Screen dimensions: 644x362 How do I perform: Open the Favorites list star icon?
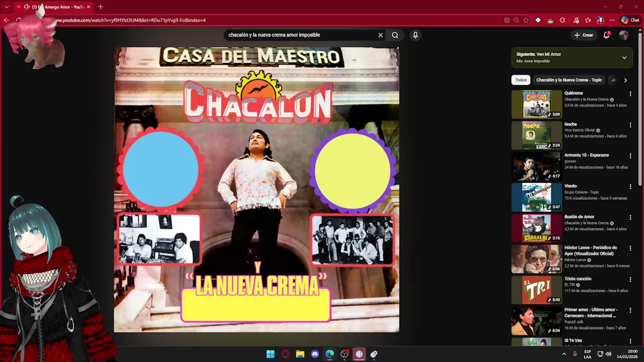588,20
